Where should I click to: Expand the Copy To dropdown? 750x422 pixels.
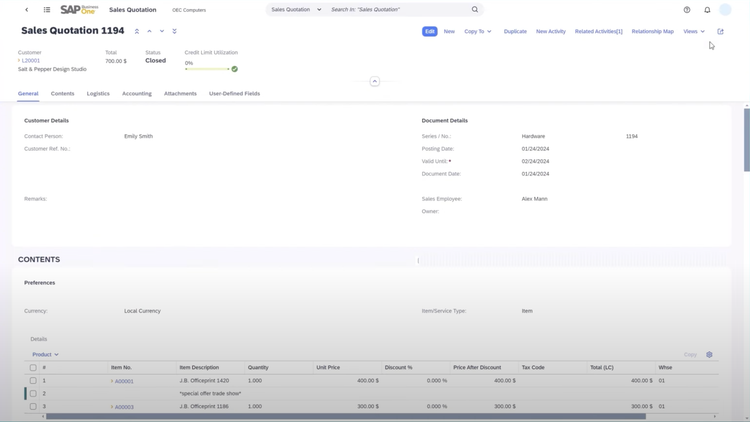tap(477, 31)
